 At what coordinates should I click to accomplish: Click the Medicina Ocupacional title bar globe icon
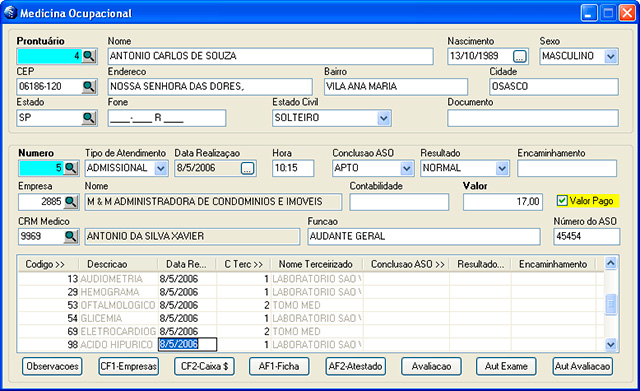11,13
